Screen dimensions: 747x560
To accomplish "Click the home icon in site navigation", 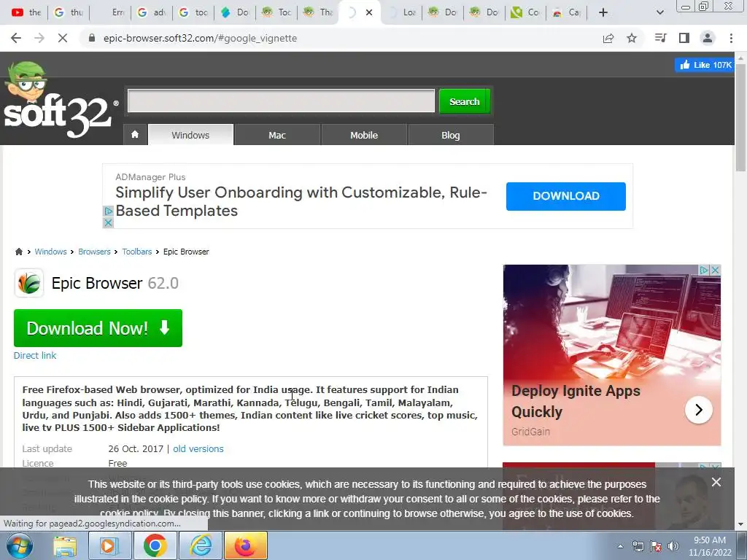I will 135,135.
